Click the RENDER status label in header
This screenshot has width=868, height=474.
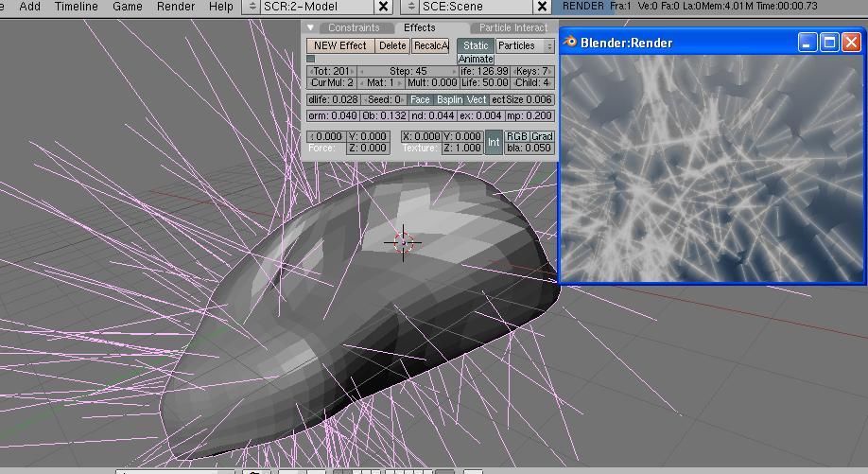point(582,6)
